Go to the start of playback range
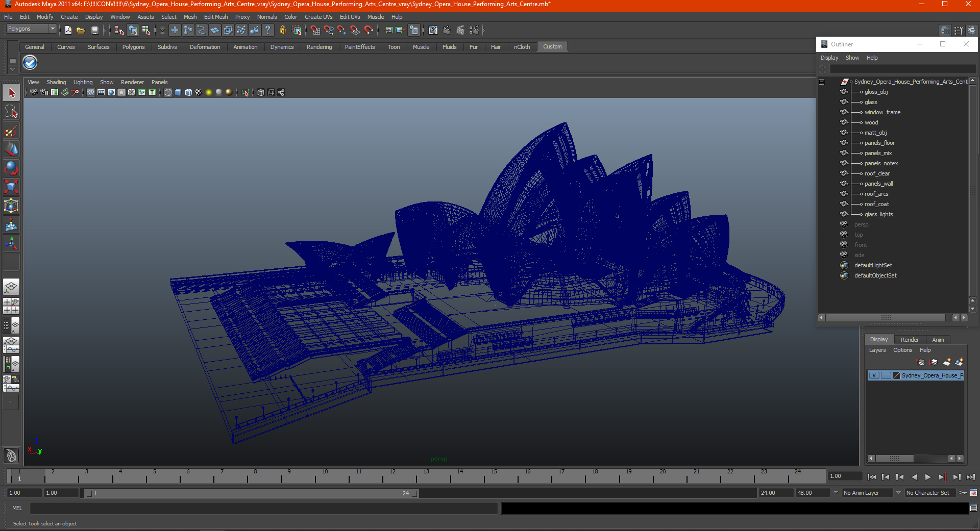Image resolution: width=980 pixels, height=531 pixels. [x=871, y=477]
